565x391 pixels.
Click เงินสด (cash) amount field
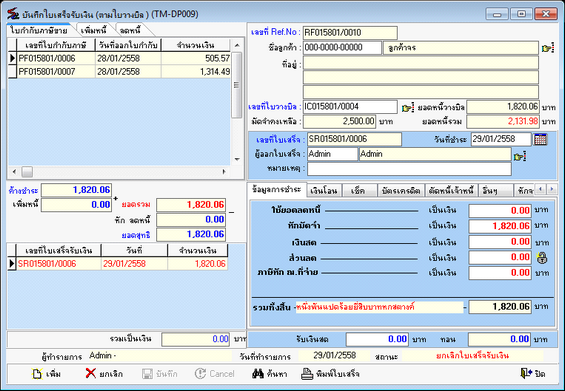(x=500, y=241)
